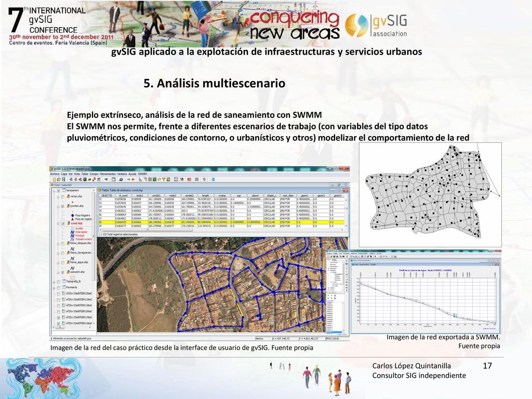Click the blue right-arrow icon in gvSIG toolbar
The height and width of the screenshot is (399, 532).
point(129,179)
